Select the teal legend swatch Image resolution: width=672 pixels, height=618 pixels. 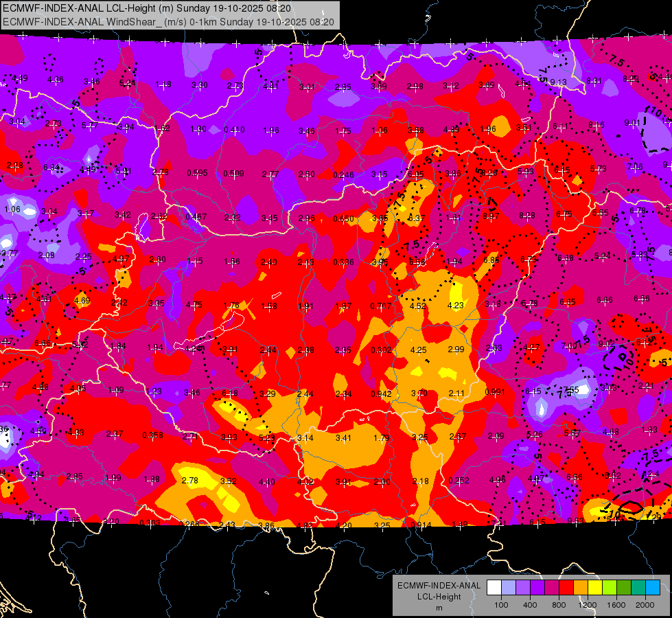pyautogui.click(x=638, y=588)
